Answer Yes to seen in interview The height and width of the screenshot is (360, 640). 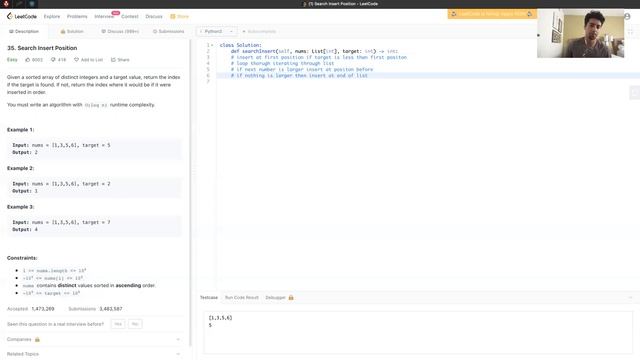(x=118, y=324)
